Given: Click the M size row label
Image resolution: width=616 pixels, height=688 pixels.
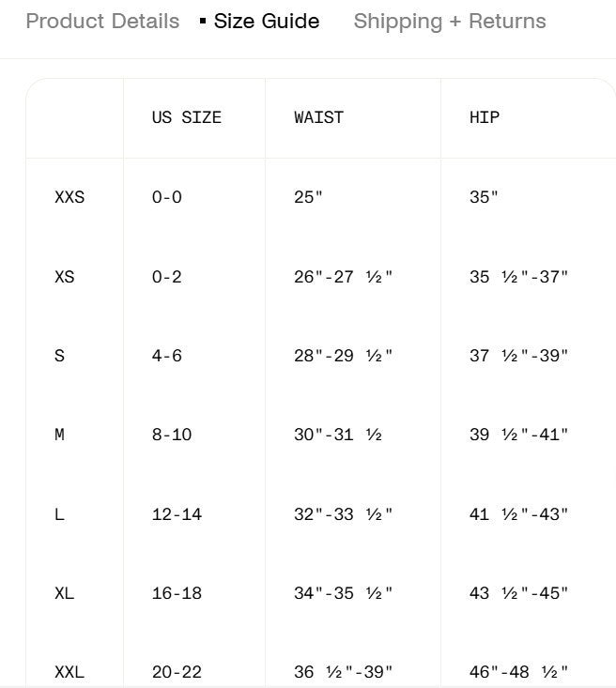Looking at the screenshot, I should [60, 435].
